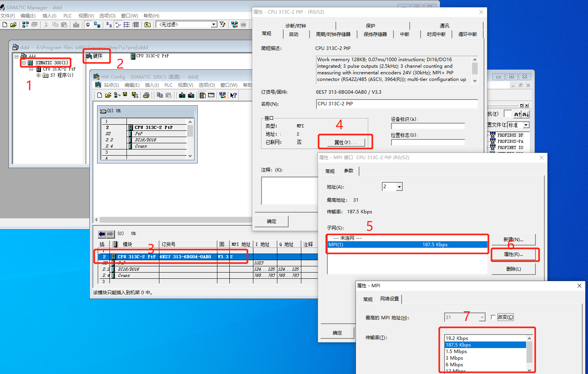The height and width of the screenshot is (374, 588).
Task: Click Open folder icon in HW Config toolbar
Action: [x=108, y=95]
